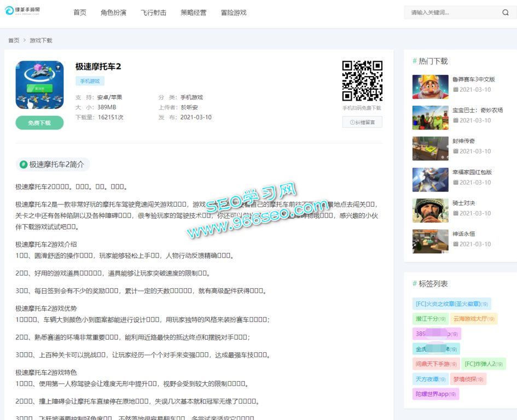This screenshot has height=420, width=517.
Task: Click the 极速摩托车2 game icon image
Action: coord(39,85)
